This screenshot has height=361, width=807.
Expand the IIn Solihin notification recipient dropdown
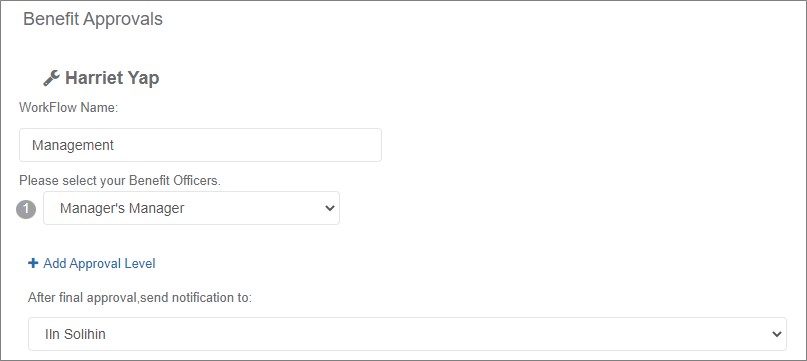tap(407, 334)
